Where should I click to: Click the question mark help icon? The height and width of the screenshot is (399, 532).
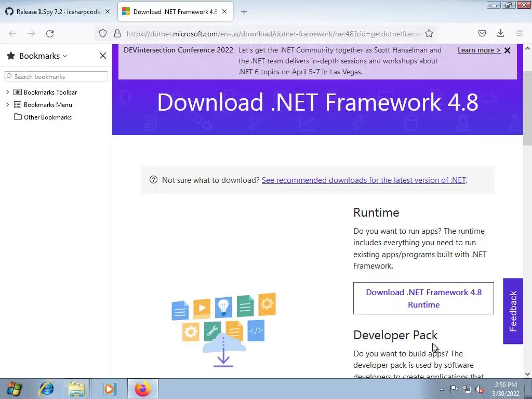[x=153, y=180]
